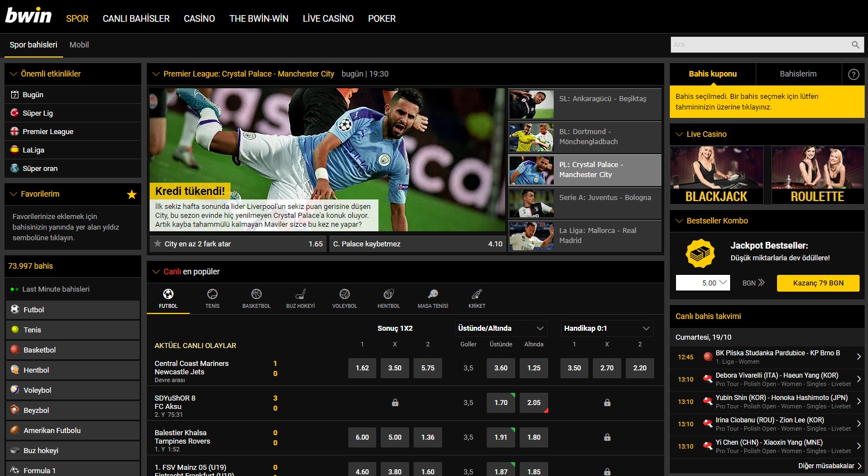
Task: Open the betting slip help icon
Action: pyautogui.click(x=853, y=74)
